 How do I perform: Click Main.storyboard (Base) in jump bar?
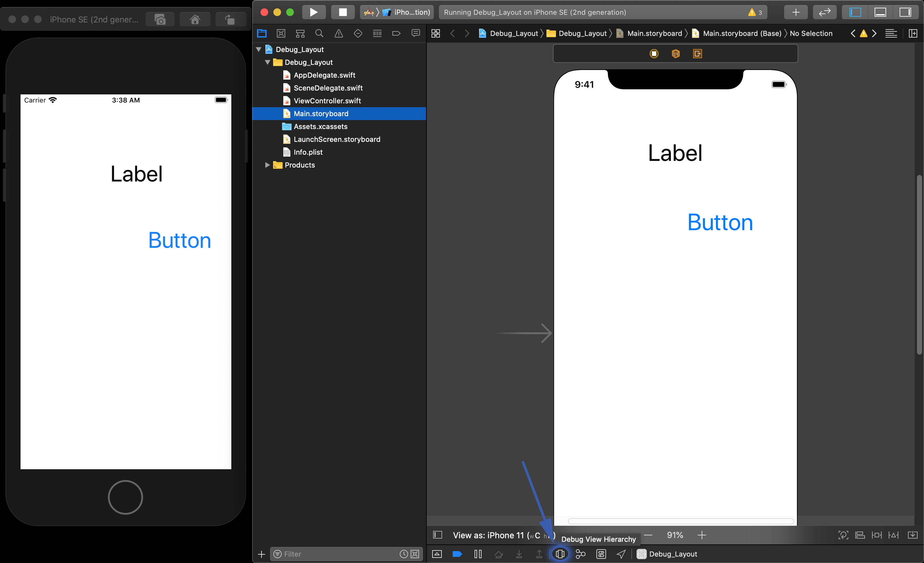(737, 33)
